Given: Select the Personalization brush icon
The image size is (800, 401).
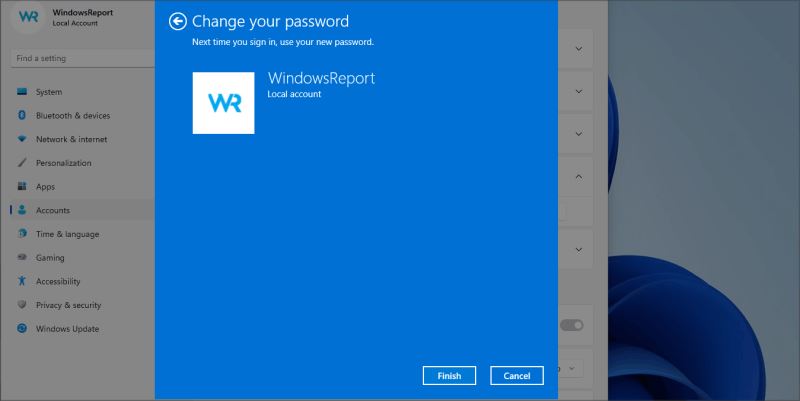Looking at the screenshot, I should [x=22, y=163].
